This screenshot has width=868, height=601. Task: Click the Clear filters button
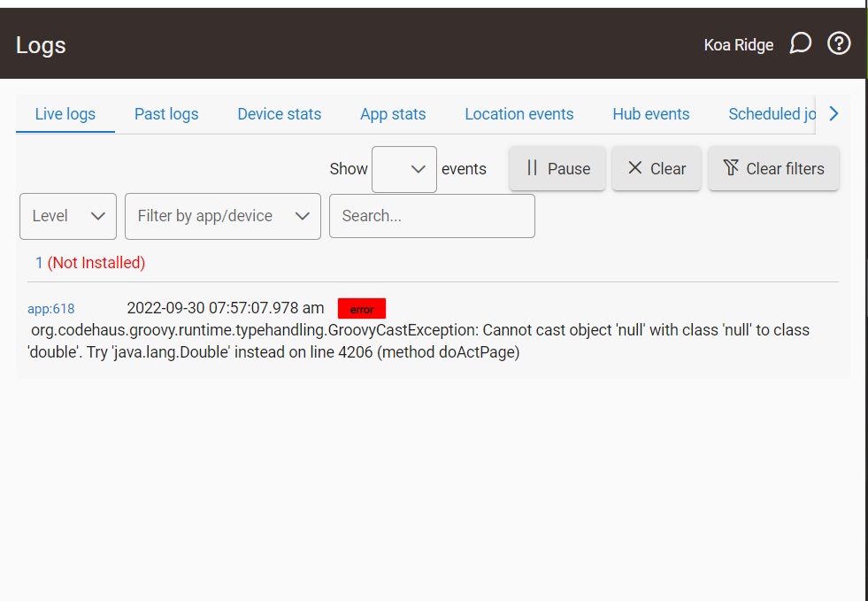(774, 168)
